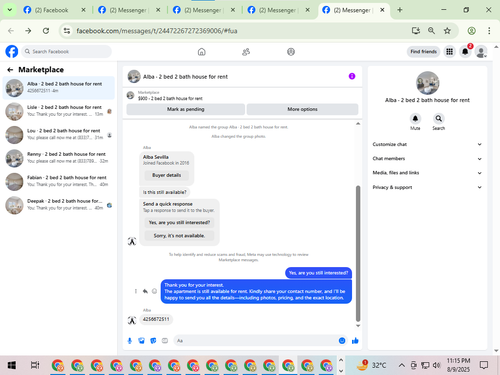Open the Ranny house for rent conversation
The width and height of the screenshot is (500, 375).
(59, 158)
